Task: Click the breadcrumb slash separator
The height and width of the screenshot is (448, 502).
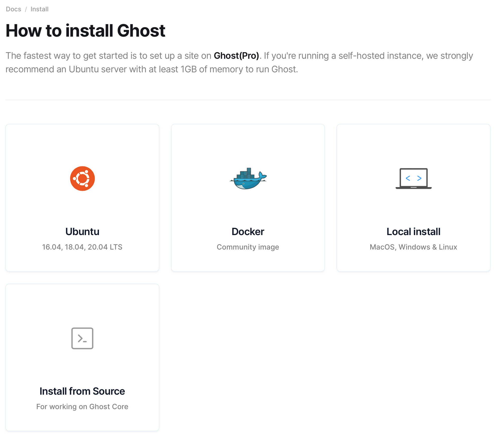Action: (x=26, y=10)
